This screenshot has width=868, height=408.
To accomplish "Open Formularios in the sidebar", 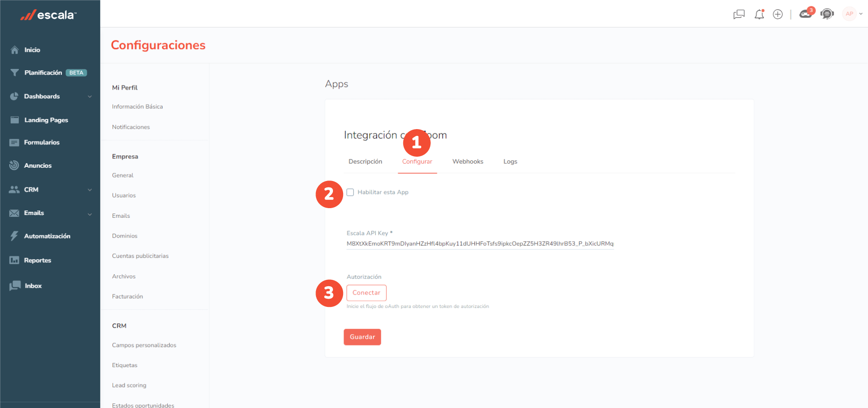I will point(42,142).
